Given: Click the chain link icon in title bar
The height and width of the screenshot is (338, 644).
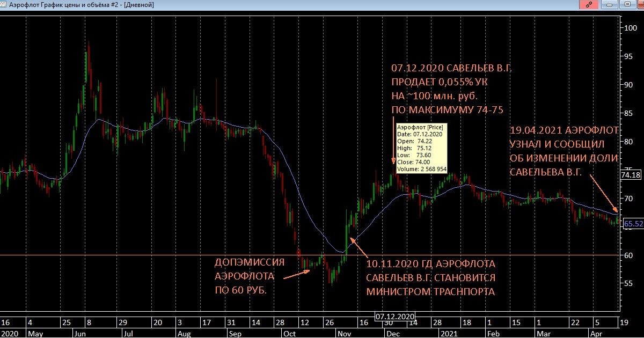Looking at the screenshot, I should [x=590, y=4].
